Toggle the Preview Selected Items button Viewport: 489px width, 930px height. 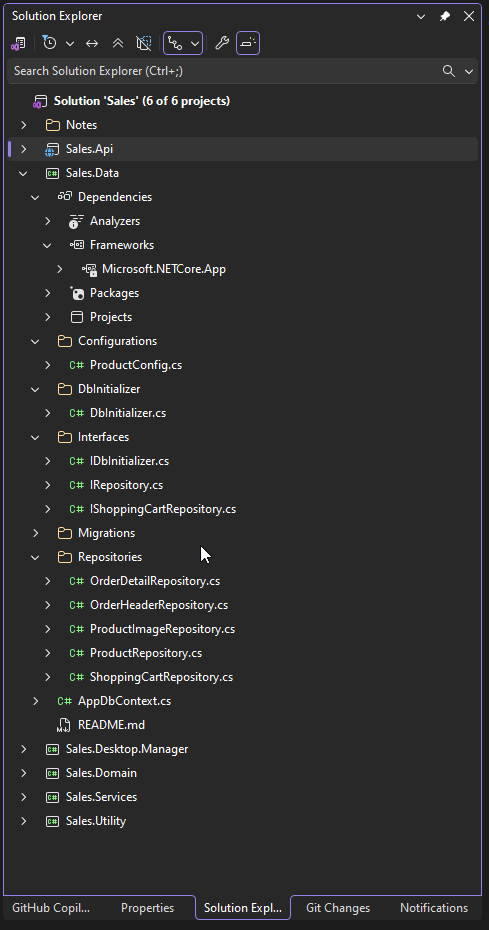[248, 43]
